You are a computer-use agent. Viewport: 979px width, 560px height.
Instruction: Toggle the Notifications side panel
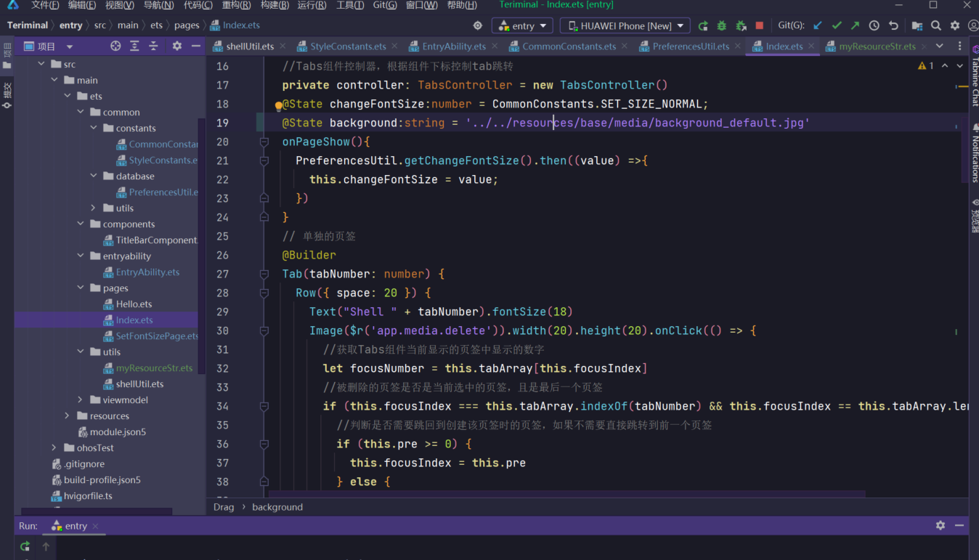coord(975,153)
